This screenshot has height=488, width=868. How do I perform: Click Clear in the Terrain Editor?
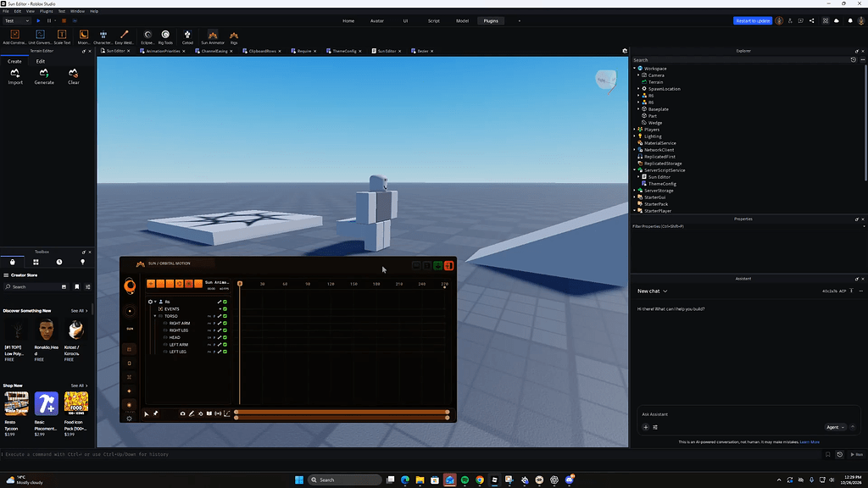[x=73, y=76]
